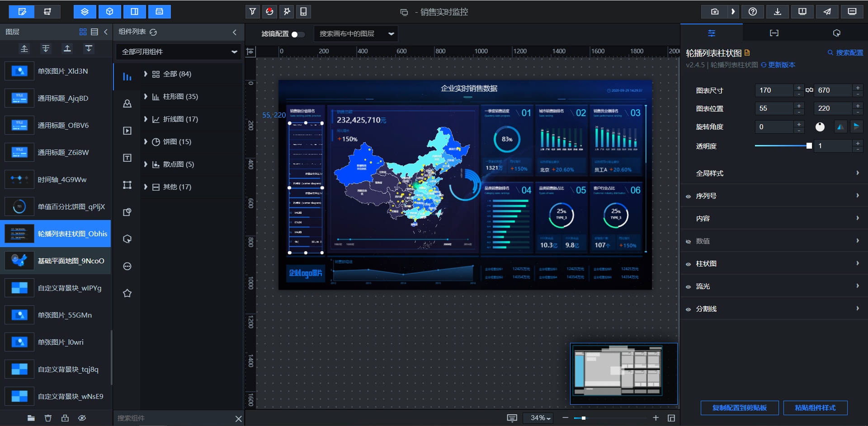Image resolution: width=868 pixels, height=426 pixels.
Task: Click the trash icon to delete layer
Action: (48, 418)
